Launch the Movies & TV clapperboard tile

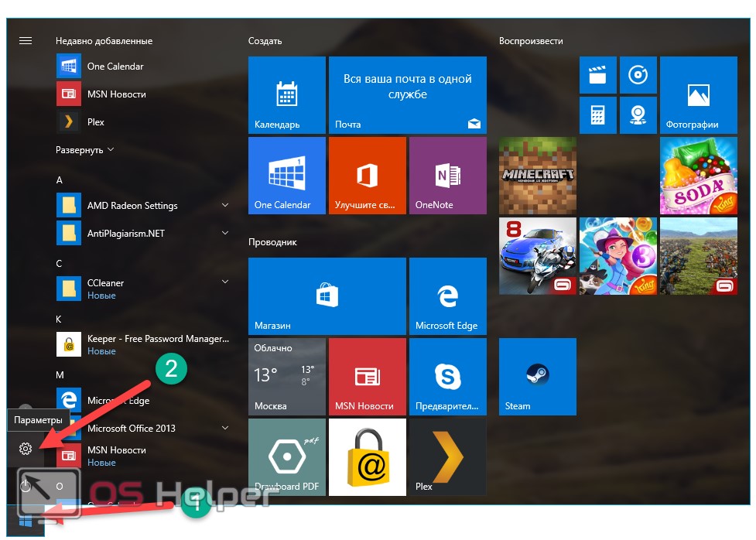(x=597, y=75)
